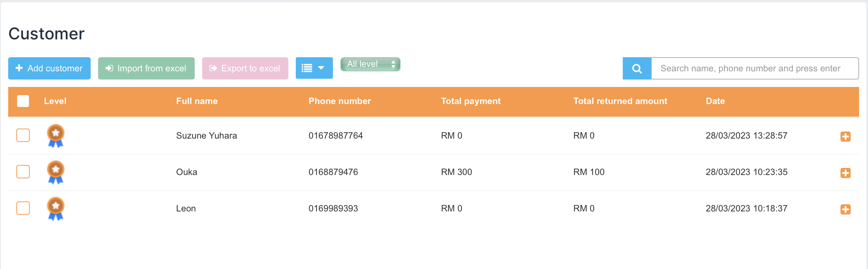868x269 pixels.
Task: Expand Suzune Yuhara's row with plus icon
Action: coord(845,136)
